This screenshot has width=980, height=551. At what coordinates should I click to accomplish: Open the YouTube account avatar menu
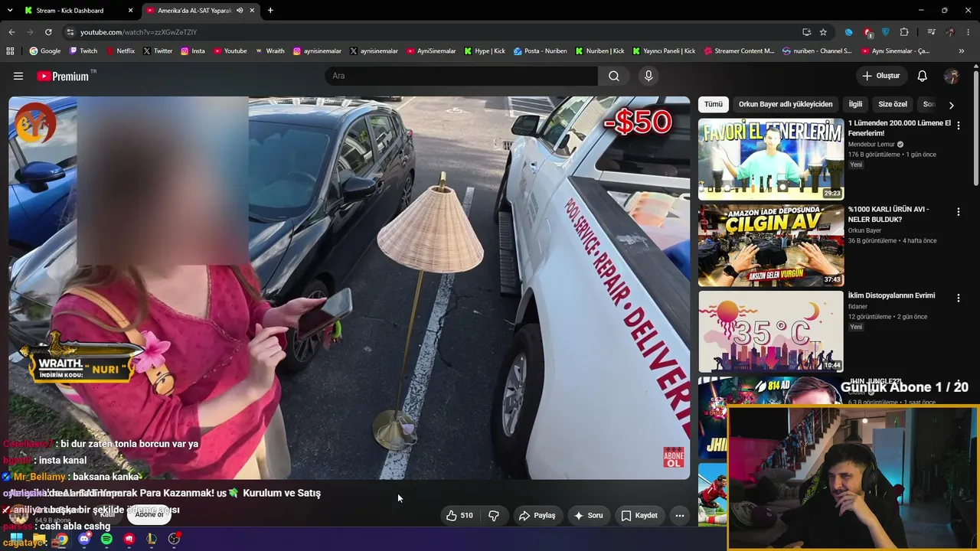(952, 76)
